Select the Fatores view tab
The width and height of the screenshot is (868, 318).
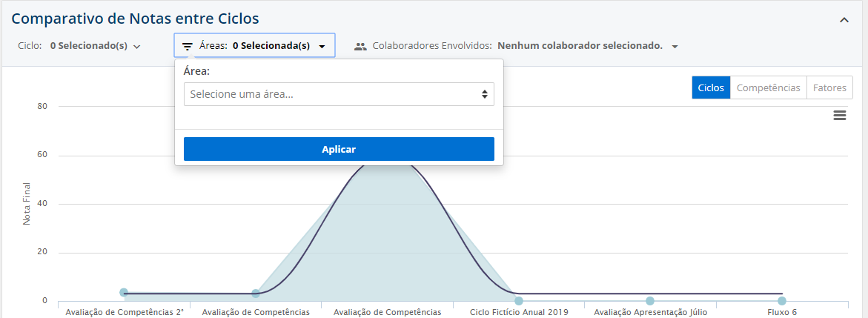tap(829, 87)
